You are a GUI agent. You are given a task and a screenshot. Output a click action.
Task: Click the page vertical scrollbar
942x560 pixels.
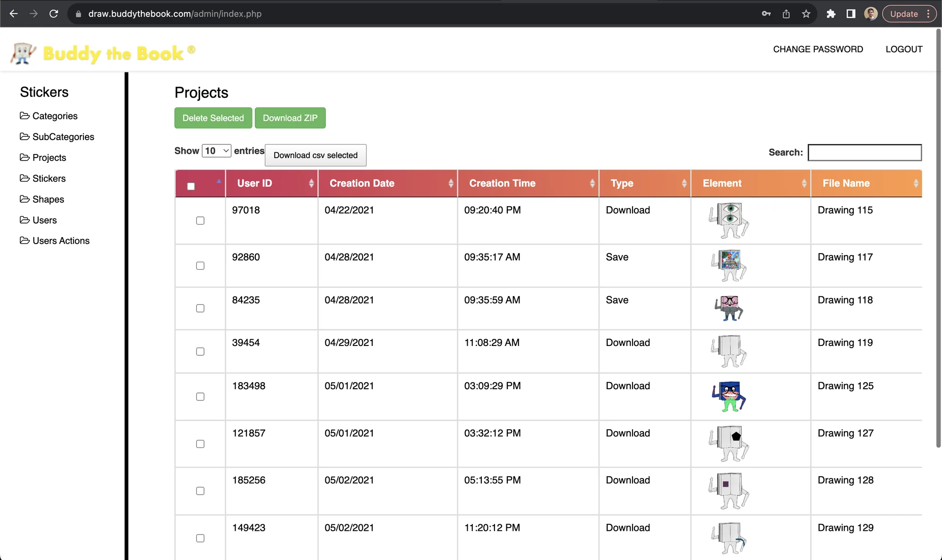pyautogui.click(x=938, y=238)
